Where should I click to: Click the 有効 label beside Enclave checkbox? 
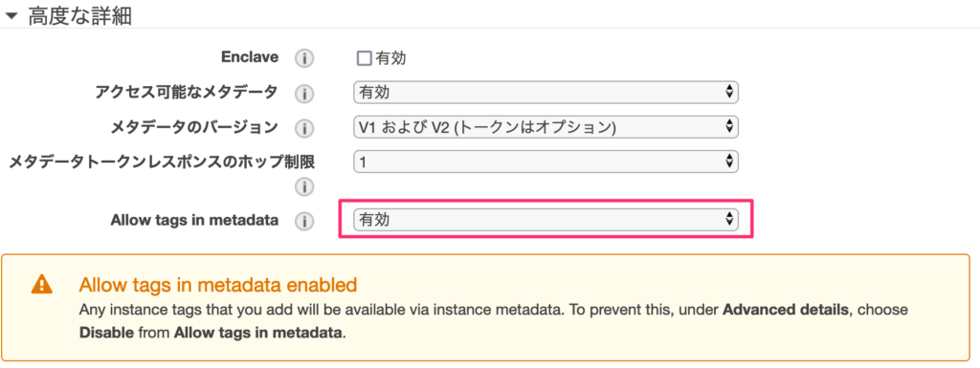pos(391,58)
